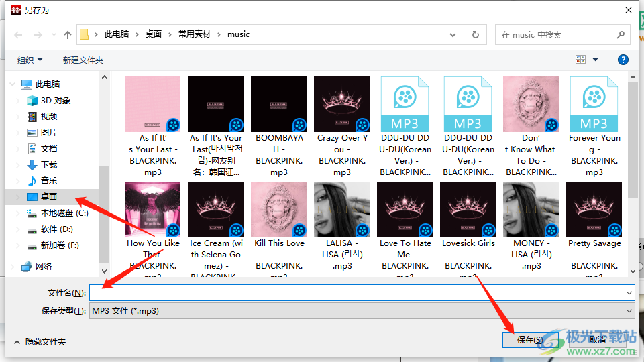Click the 保存(S) button
The height and width of the screenshot is (362, 644).
(x=530, y=339)
